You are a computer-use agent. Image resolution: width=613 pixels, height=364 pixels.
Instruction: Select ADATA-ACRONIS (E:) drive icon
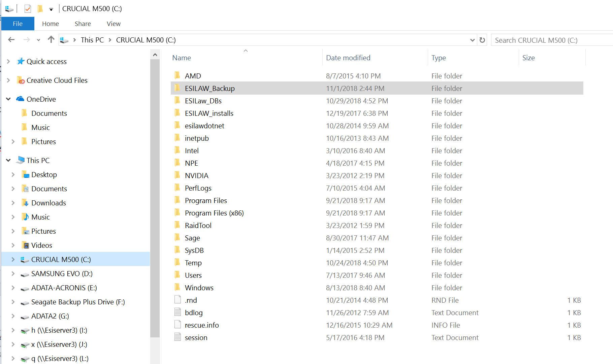[25, 289]
